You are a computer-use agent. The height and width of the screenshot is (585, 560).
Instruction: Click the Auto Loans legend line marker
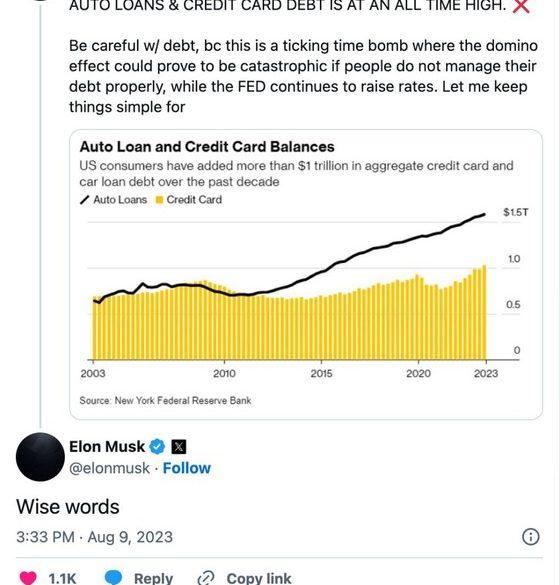(x=85, y=200)
